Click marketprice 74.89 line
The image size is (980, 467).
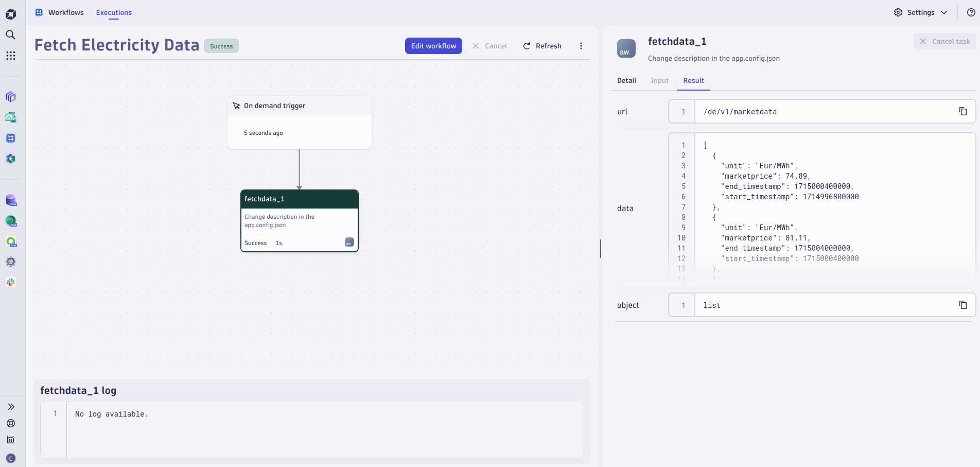pyautogui.click(x=766, y=176)
